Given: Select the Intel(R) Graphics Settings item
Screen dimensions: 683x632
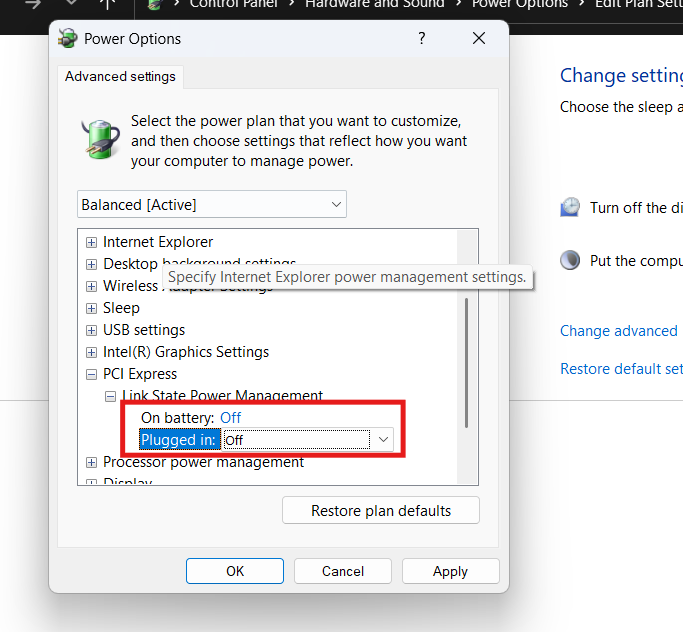Looking at the screenshot, I should pyautogui.click(x=186, y=352).
